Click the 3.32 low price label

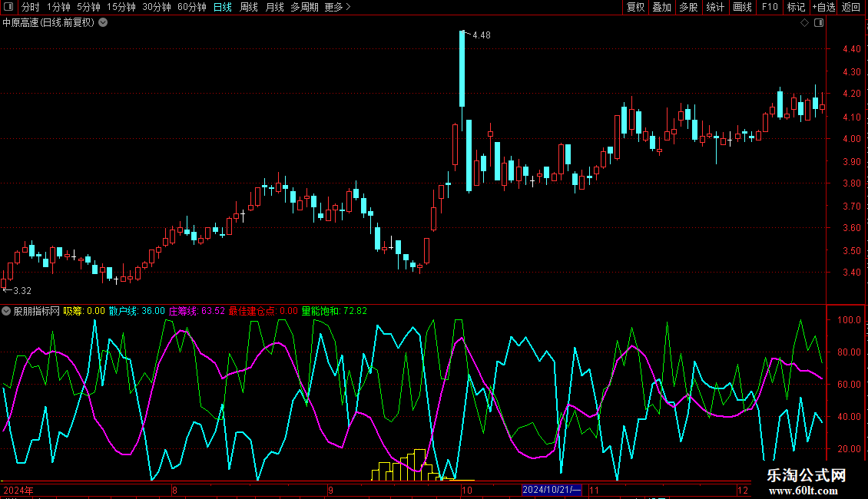click(22, 291)
